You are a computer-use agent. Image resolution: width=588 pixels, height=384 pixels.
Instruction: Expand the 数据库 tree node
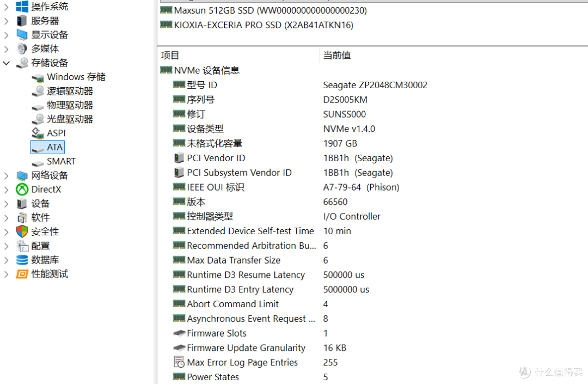click(6, 260)
